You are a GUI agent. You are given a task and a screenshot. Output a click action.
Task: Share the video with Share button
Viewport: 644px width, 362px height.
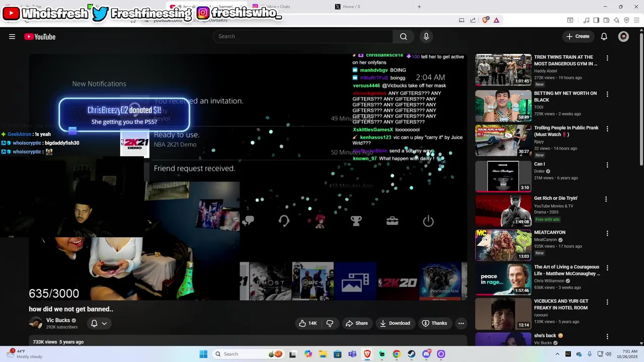[357, 323]
